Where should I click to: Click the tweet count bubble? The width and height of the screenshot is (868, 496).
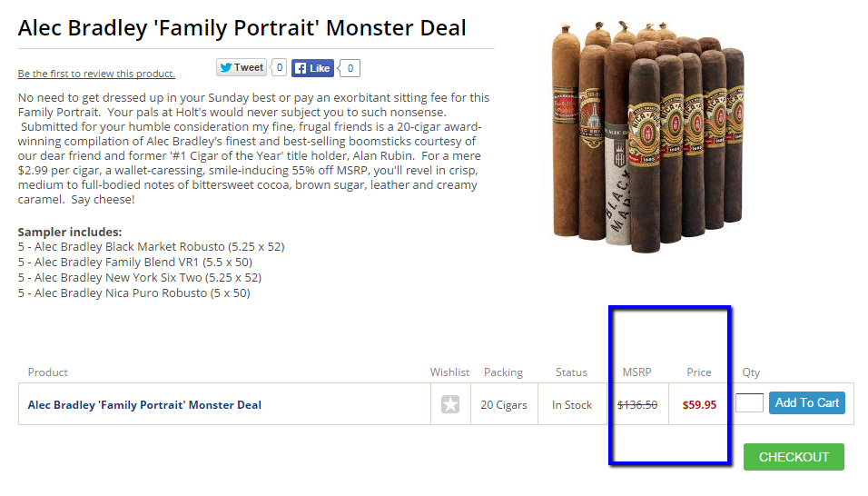(279, 67)
